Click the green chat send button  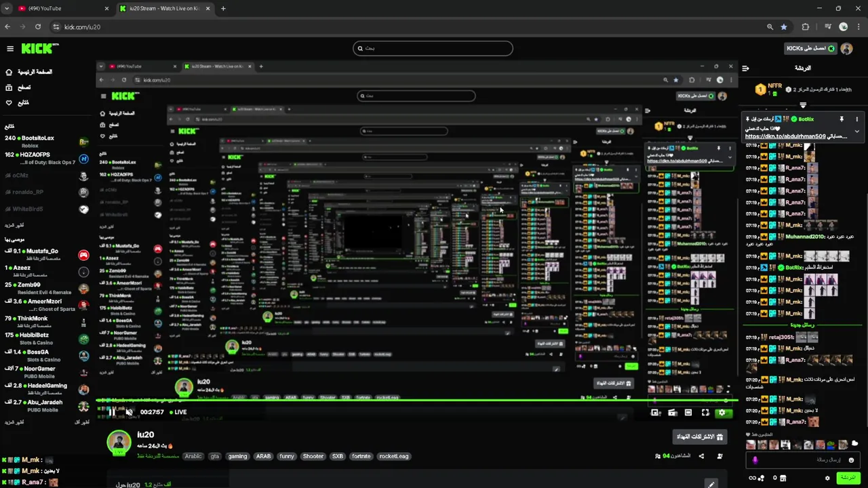(848, 478)
